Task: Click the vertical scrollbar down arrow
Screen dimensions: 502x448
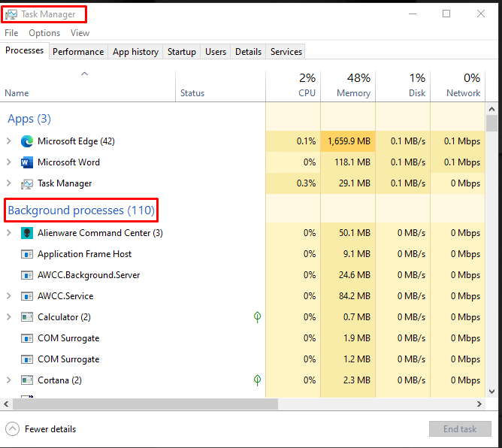Action: 491,392
